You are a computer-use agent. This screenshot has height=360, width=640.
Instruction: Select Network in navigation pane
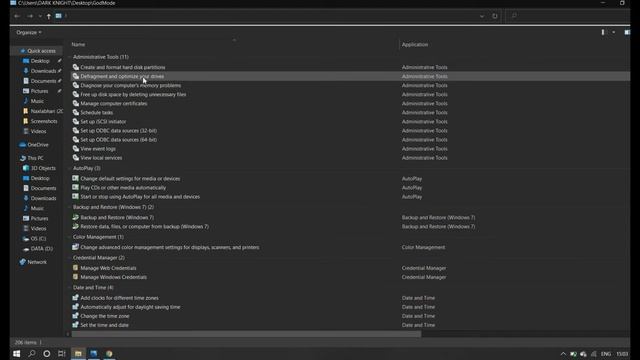coord(37,262)
